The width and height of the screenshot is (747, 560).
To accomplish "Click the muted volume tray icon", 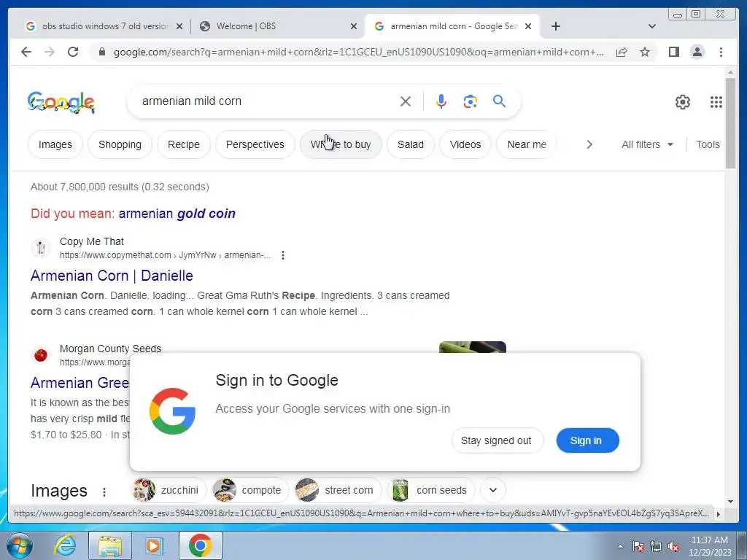I will tap(673, 547).
